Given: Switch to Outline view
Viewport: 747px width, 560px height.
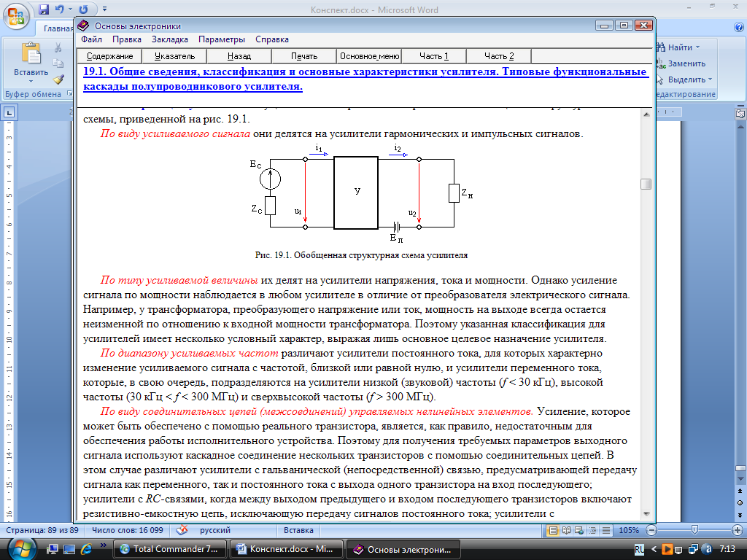Looking at the screenshot, I should coord(592,530).
